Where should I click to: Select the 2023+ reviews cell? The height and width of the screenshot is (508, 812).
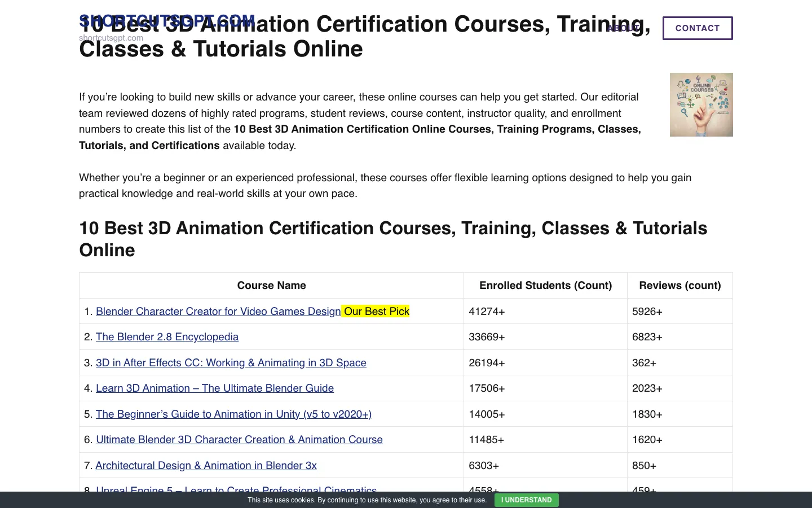click(680, 388)
